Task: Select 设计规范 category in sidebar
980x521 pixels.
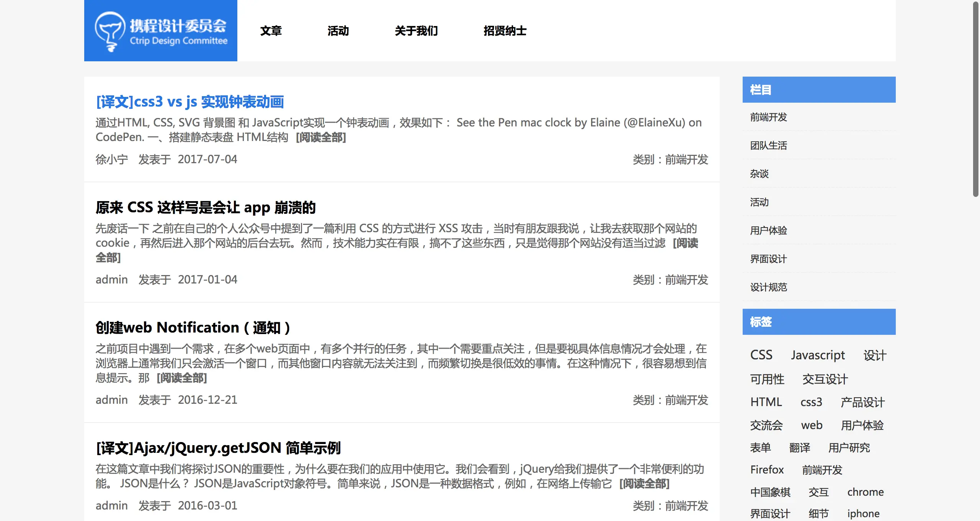Action: coord(768,287)
